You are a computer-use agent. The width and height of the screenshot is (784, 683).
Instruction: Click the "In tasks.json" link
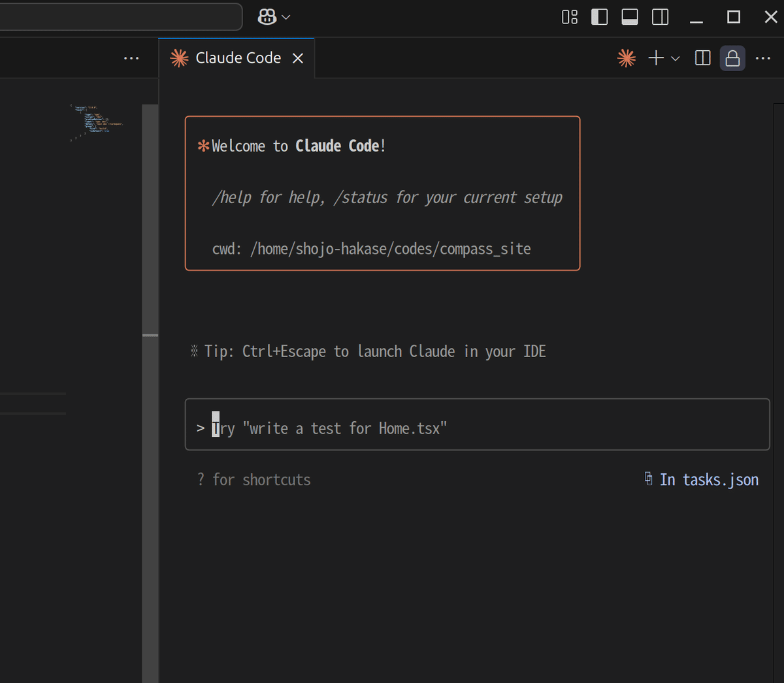[x=708, y=480]
